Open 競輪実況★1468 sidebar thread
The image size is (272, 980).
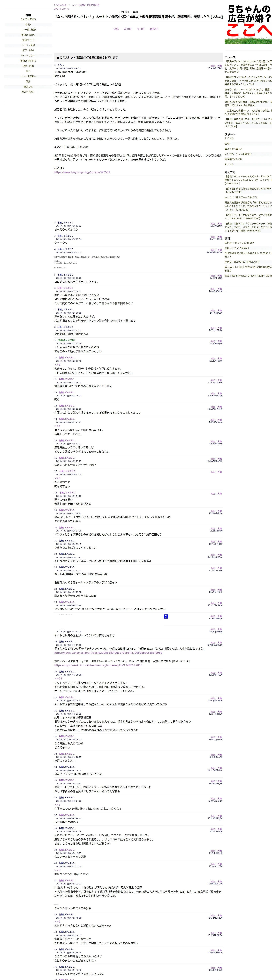[233, 159]
